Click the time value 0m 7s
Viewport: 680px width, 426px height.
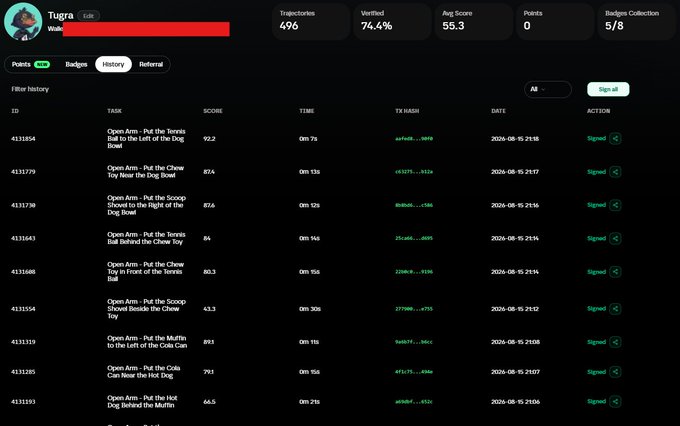point(308,139)
